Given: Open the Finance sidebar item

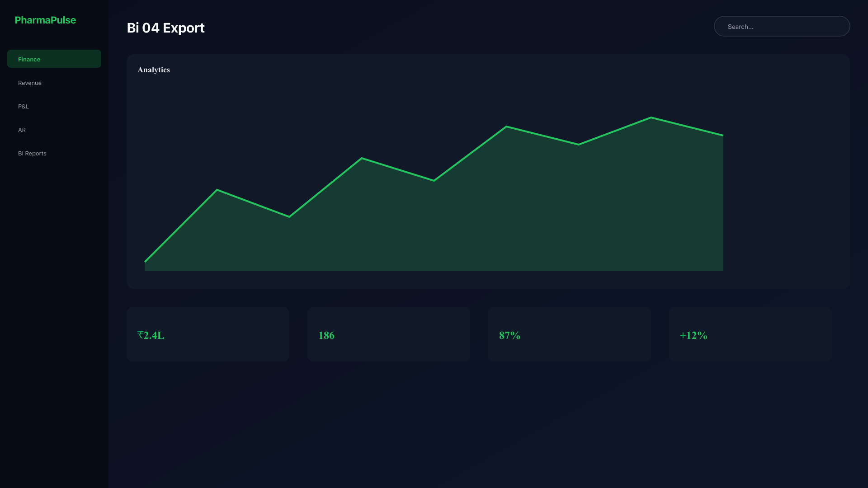Looking at the screenshot, I should (54, 59).
